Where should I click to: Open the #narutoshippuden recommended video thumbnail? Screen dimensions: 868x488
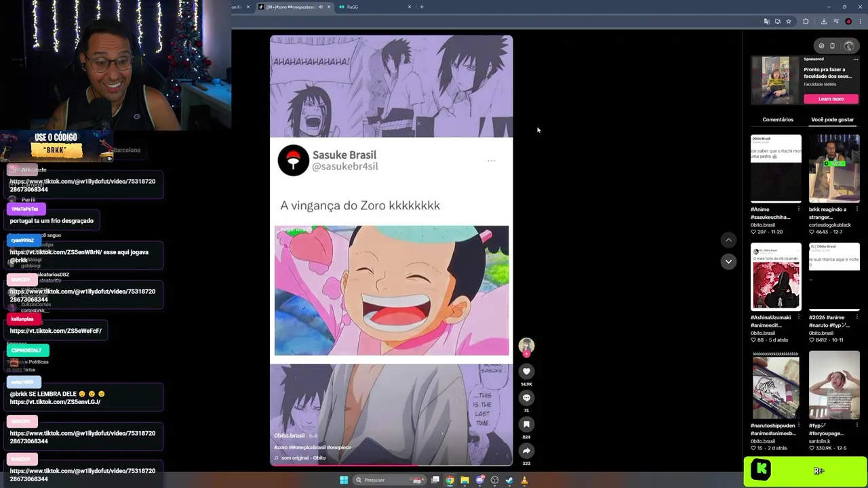coord(776,385)
